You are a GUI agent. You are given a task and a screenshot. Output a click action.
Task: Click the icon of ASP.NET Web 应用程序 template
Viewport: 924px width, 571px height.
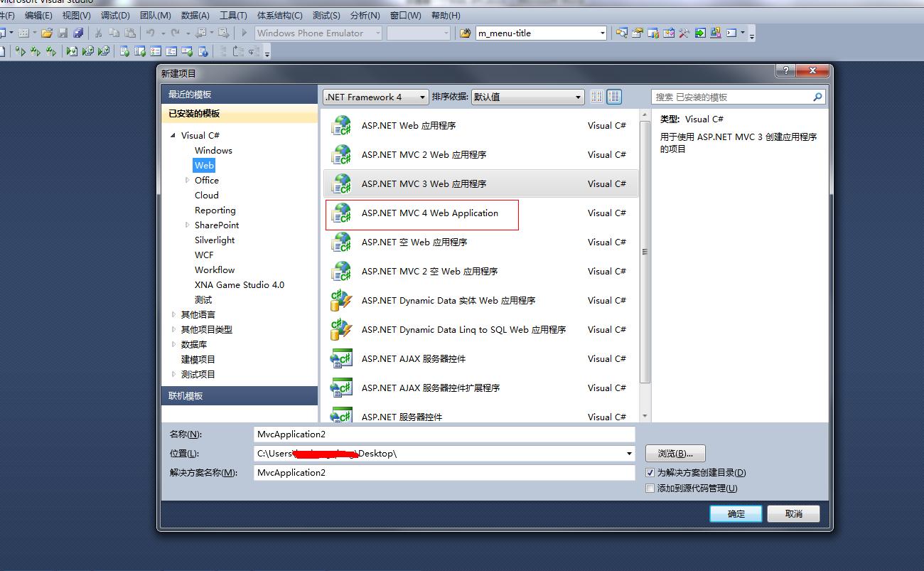click(x=341, y=126)
